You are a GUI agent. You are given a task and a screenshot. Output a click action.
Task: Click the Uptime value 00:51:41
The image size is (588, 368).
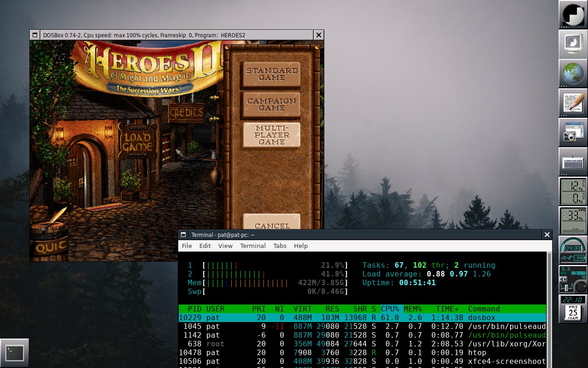pyautogui.click(x=417, y=282)
